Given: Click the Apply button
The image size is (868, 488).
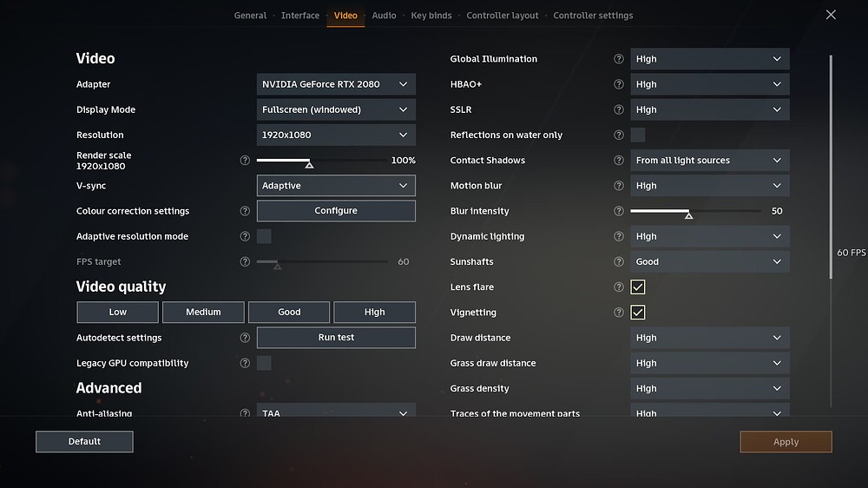Looking at the screenshot, I should [786, 441].
